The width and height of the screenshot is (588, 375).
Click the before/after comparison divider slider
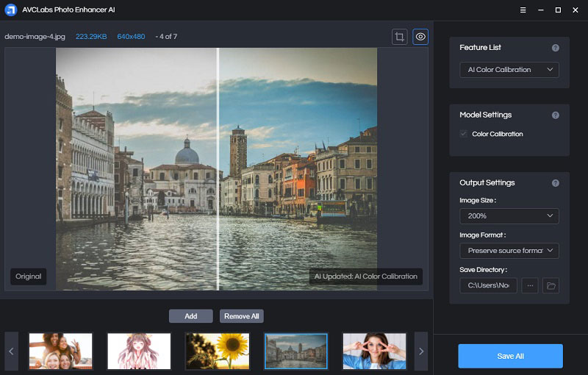click(x=218, y=169)
